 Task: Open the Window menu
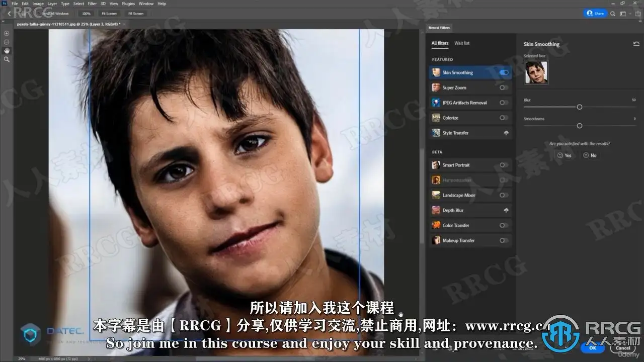point(146,4)
